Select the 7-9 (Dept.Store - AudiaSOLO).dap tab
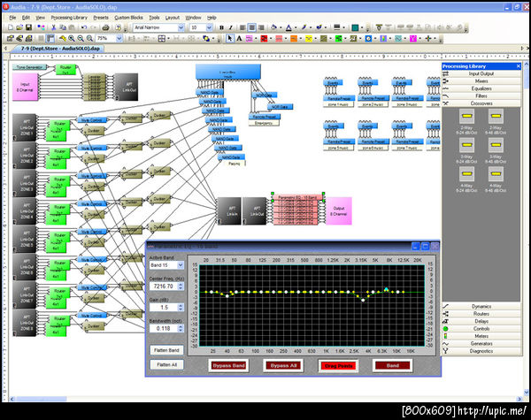Image resolution: width=531 pixels, height=420 pixels. [x=60, y=49]
